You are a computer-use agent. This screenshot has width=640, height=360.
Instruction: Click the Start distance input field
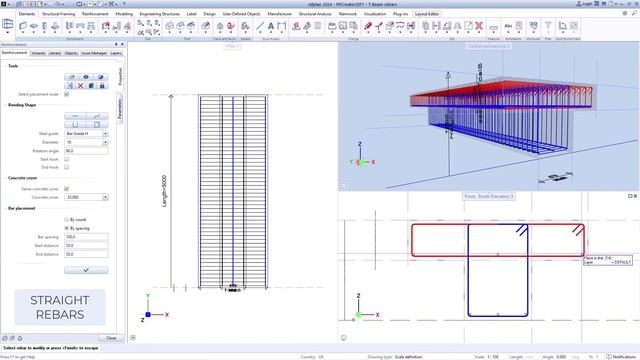(86, 245)
